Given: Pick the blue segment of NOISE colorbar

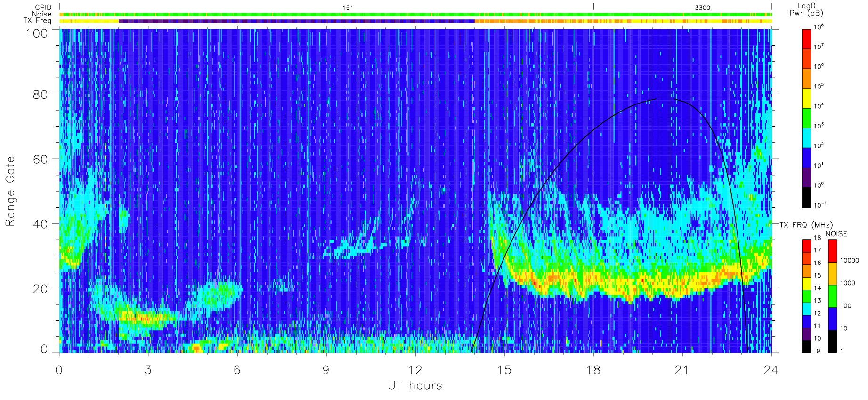Looking at the screenshot, I should point(832,319).
